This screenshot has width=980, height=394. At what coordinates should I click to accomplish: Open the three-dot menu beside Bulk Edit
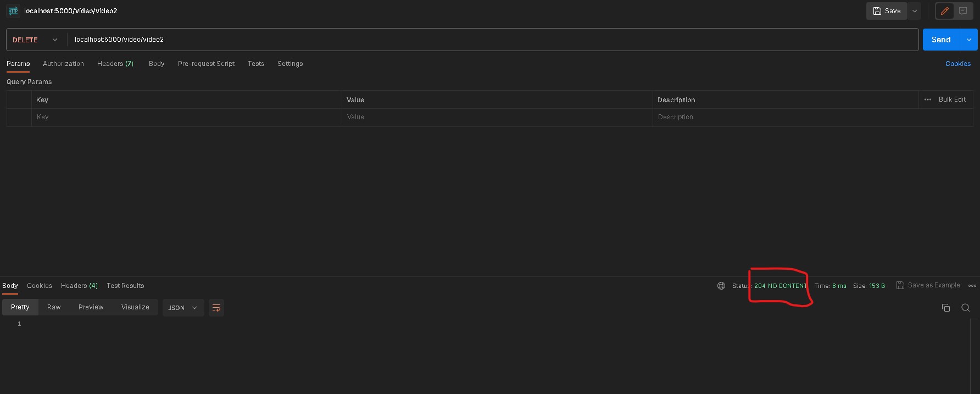tap(928, 99)
